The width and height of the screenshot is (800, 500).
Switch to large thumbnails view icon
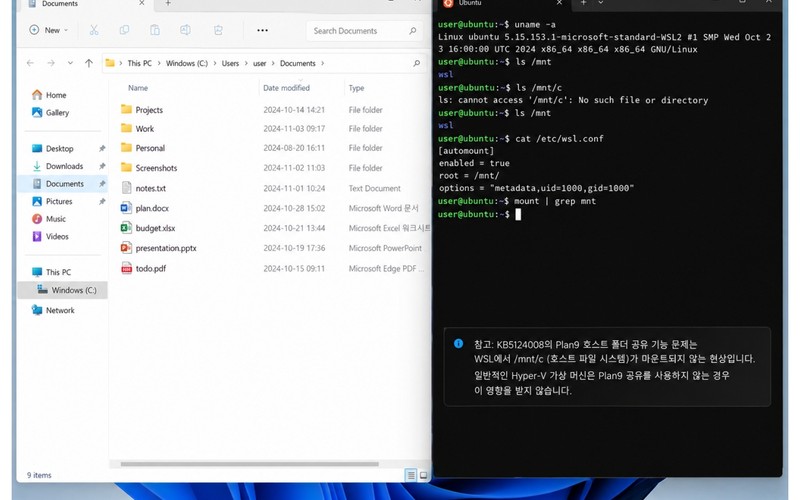(423, 475)
